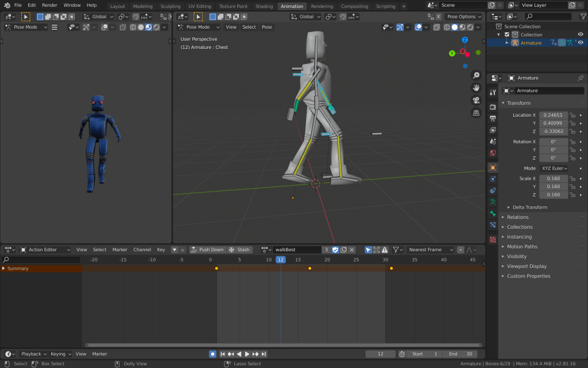
Task: Click the Stash action snowflake button
Action: [239, 250]
